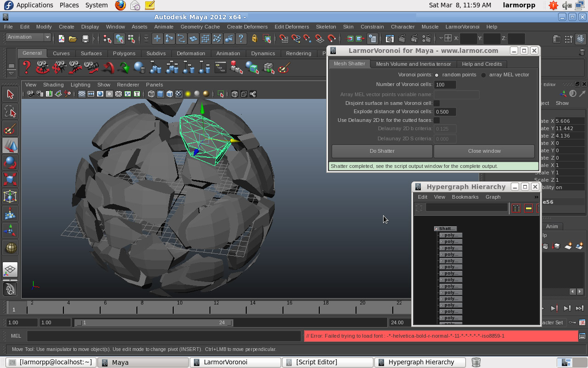588x368 pixels.
Task: Click the hierarchy layout icon in Hypergraph toolbar
Action: tap(516, 208)
